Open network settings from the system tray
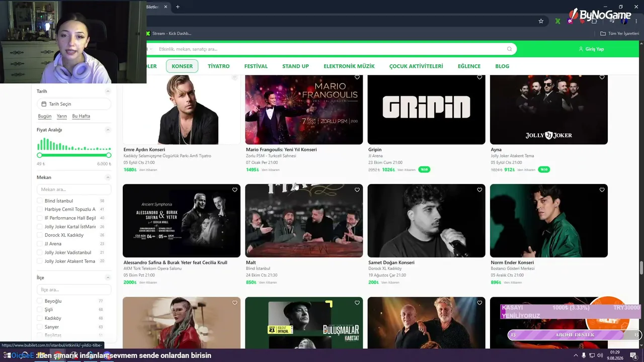Viewport: 644px width, 362px height. click(592, 355)
